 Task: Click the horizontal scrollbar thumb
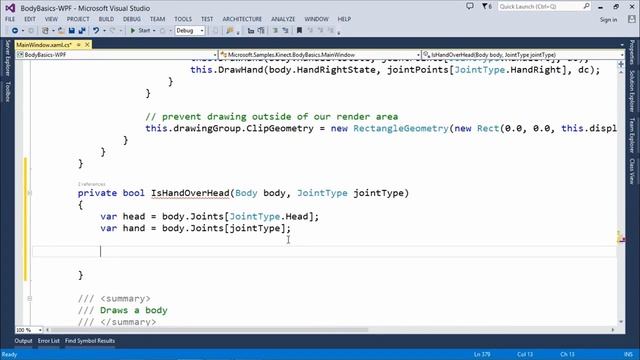click(209, 330)
